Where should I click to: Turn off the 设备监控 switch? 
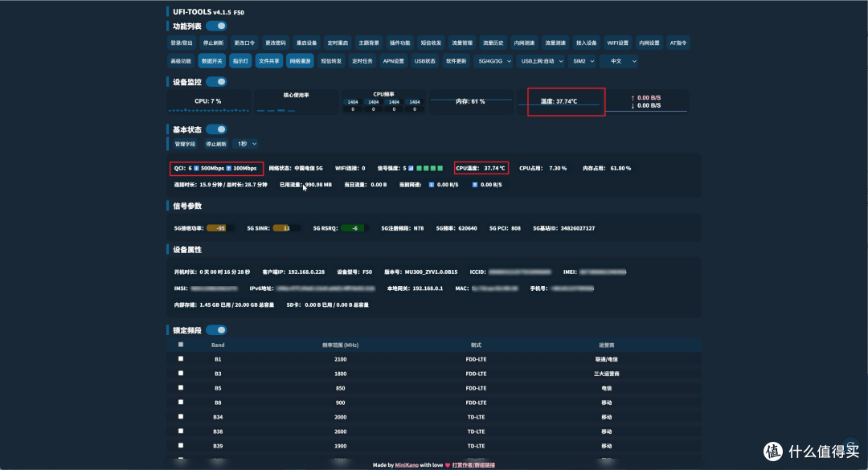[216, 82]
